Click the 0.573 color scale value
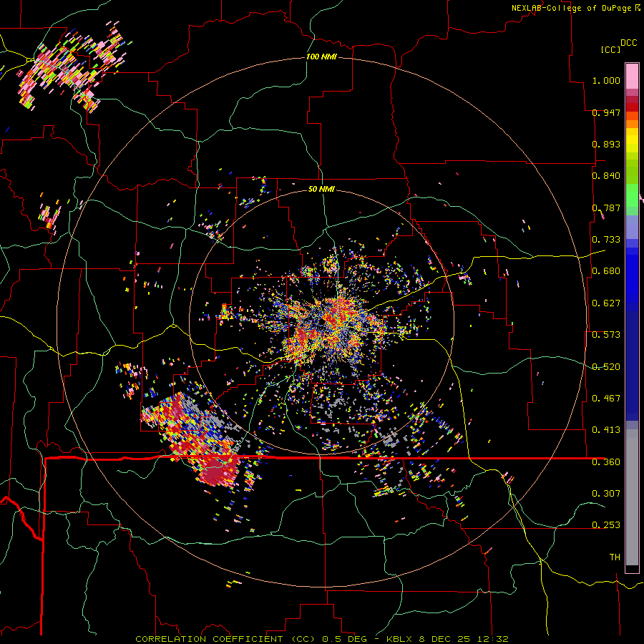Screen dimensions: 644x644 606,335
